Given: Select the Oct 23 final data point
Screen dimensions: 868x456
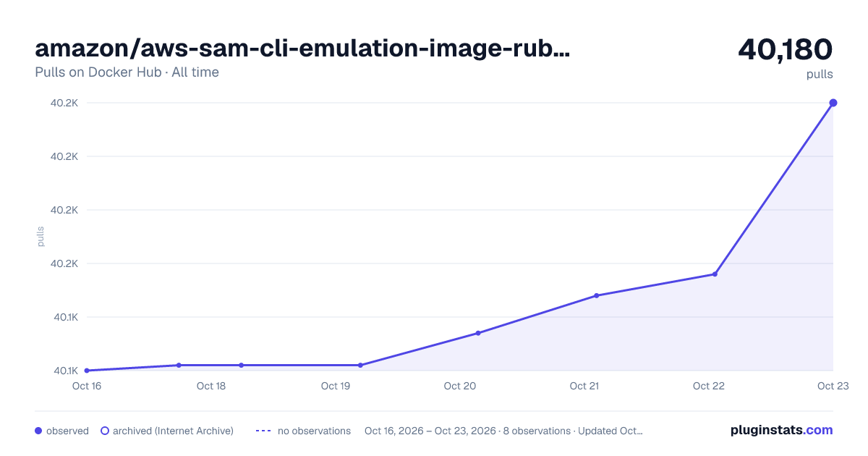Looking at the screenshot, I should click(x=833, y=103).
